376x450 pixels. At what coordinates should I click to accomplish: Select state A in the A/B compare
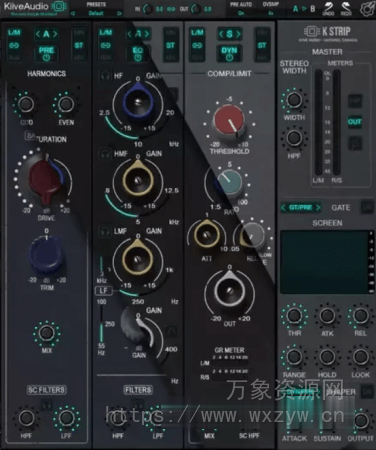tap(295, 9)
